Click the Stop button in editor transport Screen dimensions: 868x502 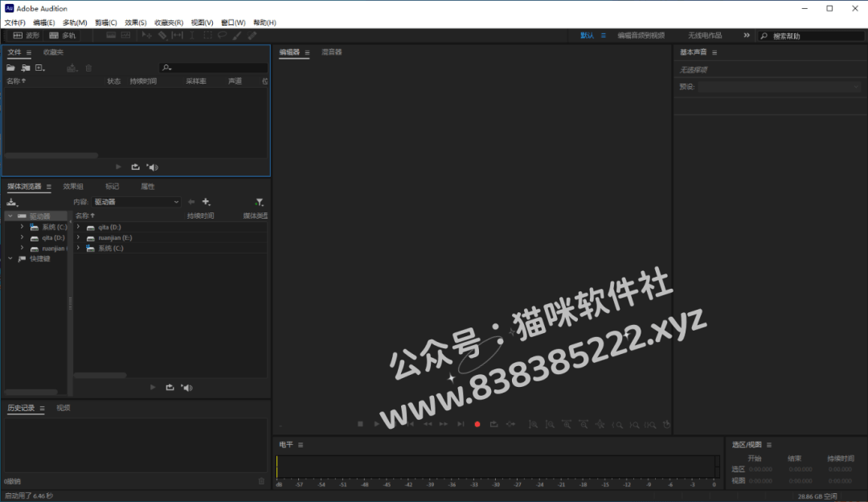point(360,424)
